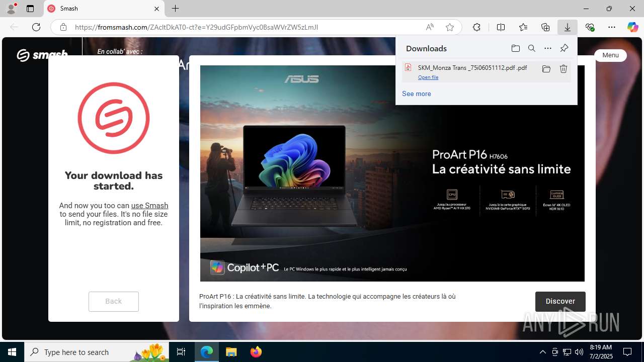This screenshot has height=362, width=644.
Task: Open Windows Start menu
Action: pyautogui.click(x=12, y=352)
